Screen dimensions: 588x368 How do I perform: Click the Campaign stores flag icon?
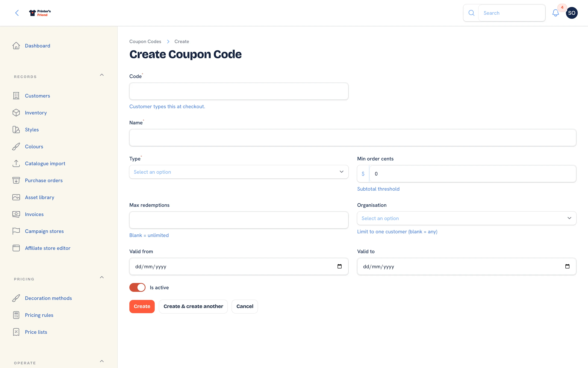point(16,231)
